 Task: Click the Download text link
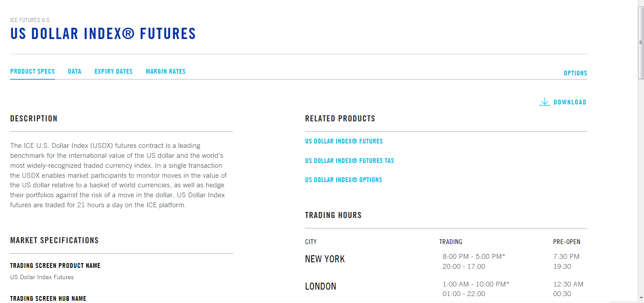(x=570, y=102)
